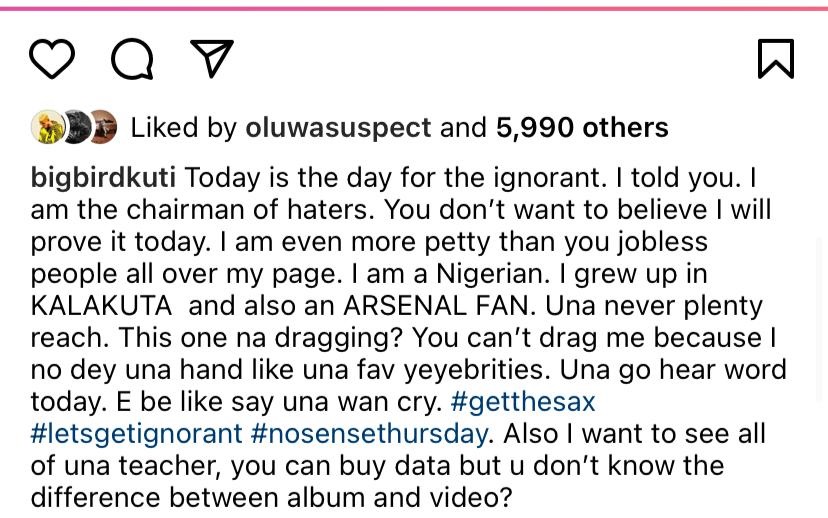828x518 pixels.
Task: Open the #letsgetignorant hashtag
Action: pos(137,434)
